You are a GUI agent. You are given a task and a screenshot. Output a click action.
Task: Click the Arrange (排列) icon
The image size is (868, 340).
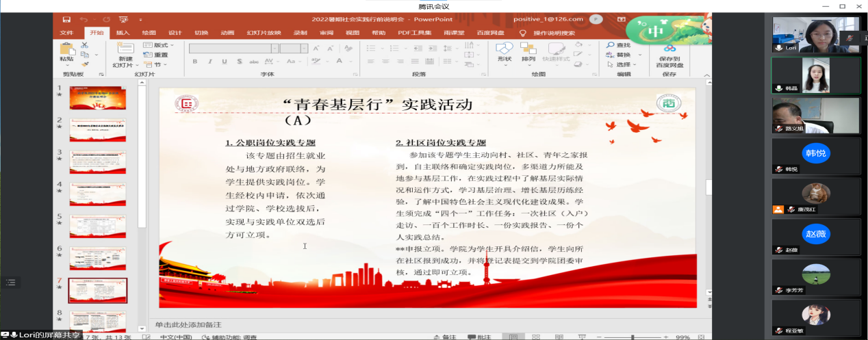click(x=528, y=49)
